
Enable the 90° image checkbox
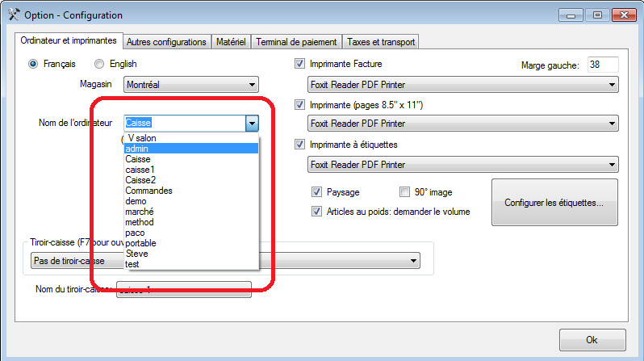tap(404, 191)
